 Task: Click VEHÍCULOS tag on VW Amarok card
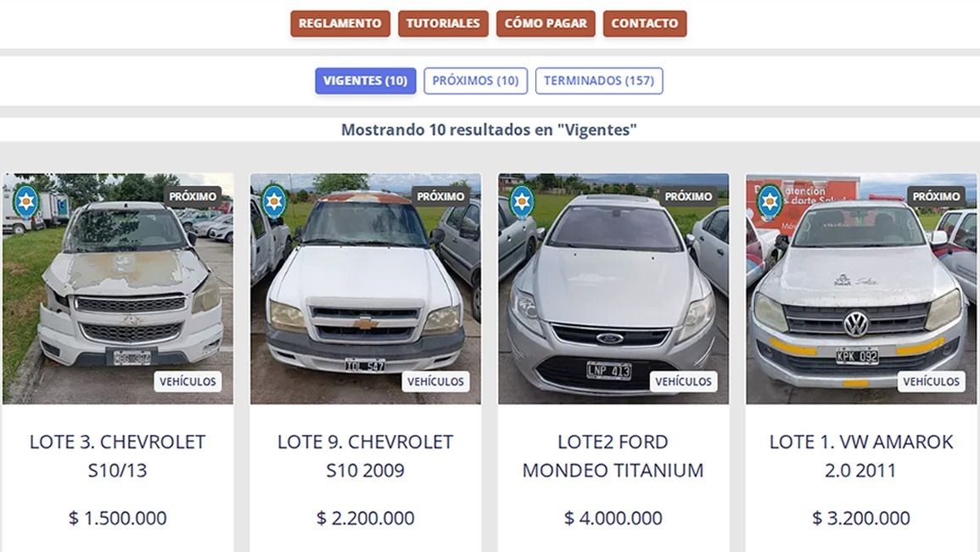pos(932,381)
